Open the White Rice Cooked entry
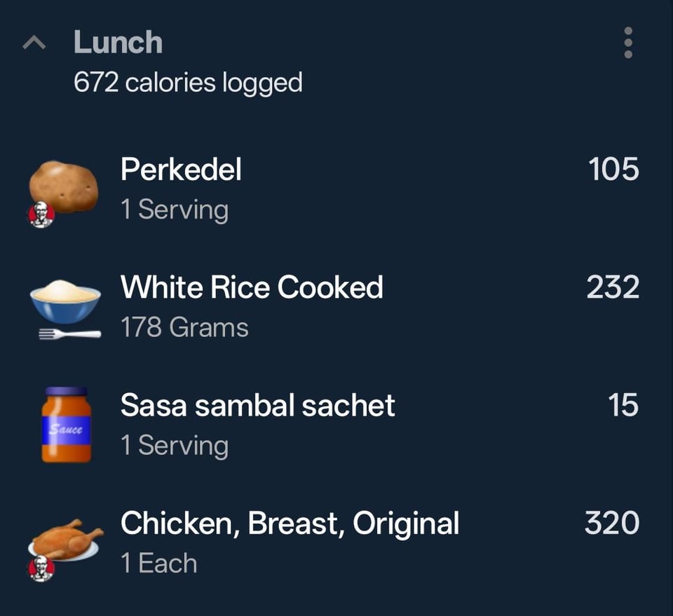 coord(252,287)
